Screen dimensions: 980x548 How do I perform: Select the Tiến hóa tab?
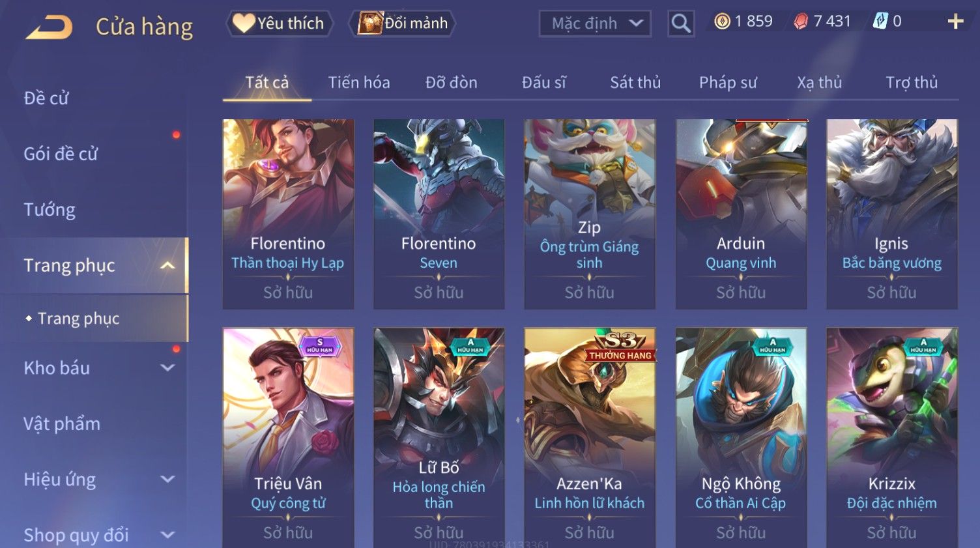tap(359, 83)
